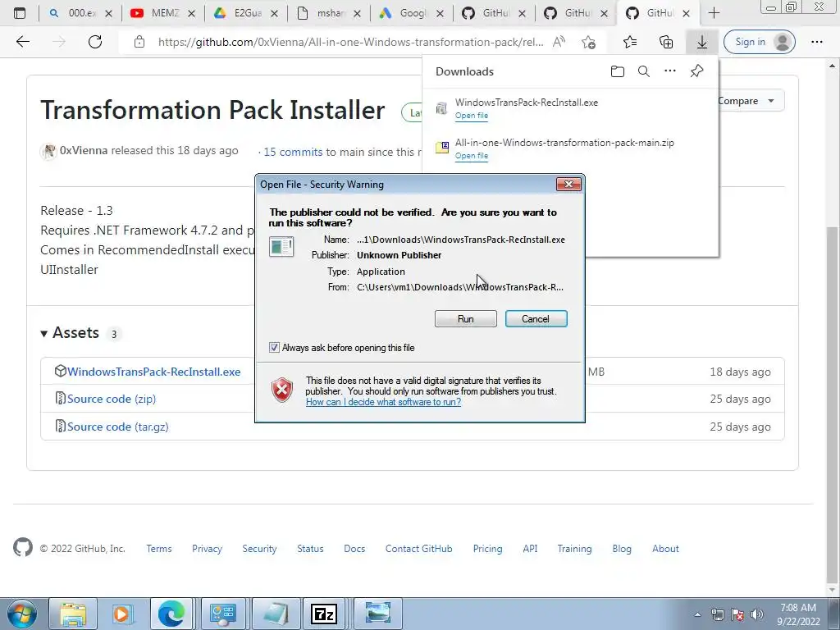Open the Collections toolbar icon
840x630 pixels.
pyautogui.click(x=666, y=42)
